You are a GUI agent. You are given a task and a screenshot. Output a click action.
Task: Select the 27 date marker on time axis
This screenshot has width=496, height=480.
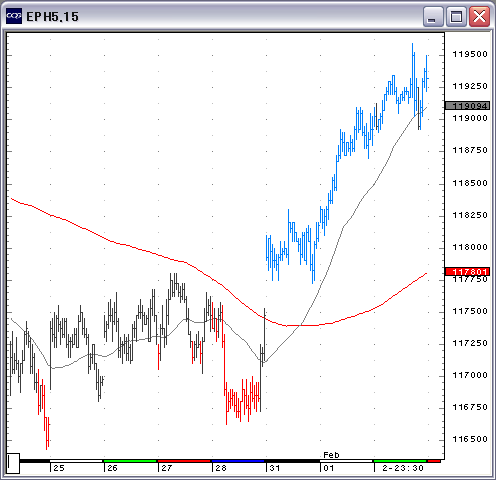tap(167, 468)
